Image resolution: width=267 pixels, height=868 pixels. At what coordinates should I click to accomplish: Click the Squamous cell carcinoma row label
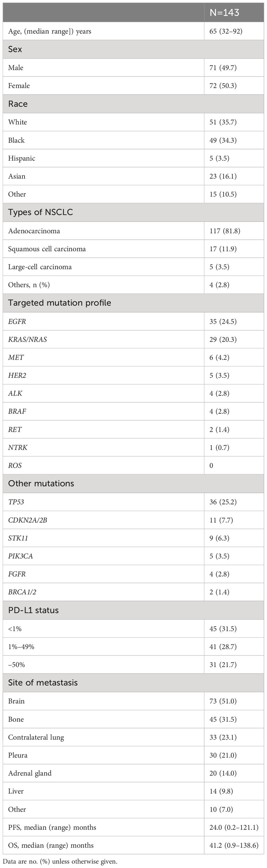click(x=47, y=249)
